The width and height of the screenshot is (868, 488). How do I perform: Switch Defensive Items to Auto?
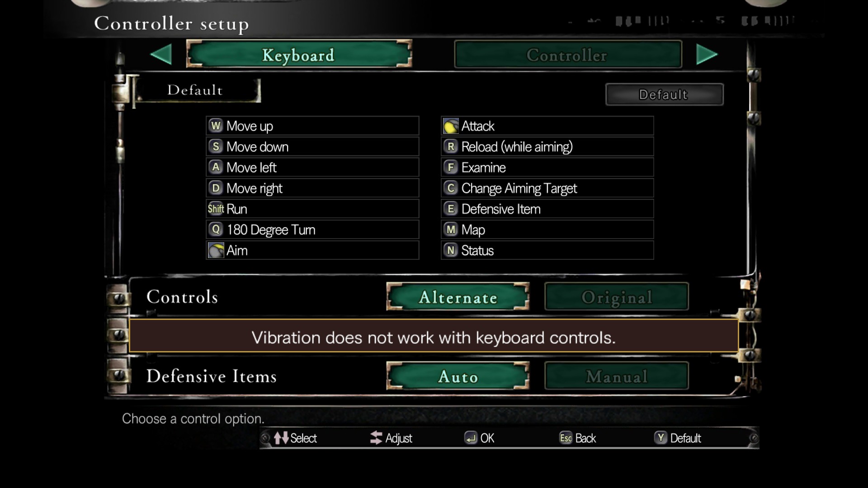[458, 376]
